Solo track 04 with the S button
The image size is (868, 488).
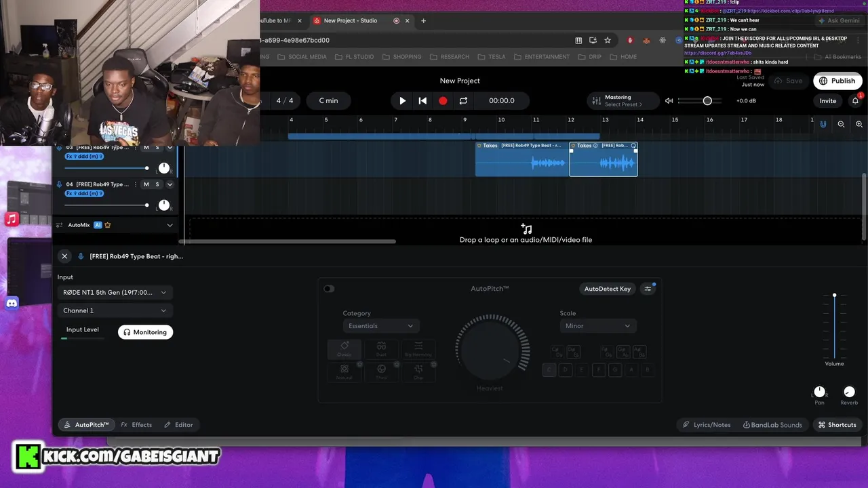click(x=157, y=184)
